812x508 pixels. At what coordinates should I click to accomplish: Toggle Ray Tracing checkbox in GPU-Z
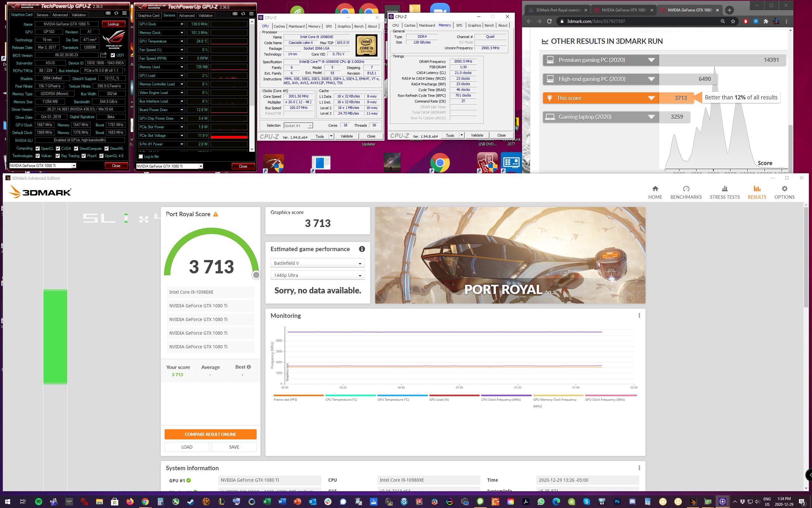pyautogui.click(x=58, y=156)
